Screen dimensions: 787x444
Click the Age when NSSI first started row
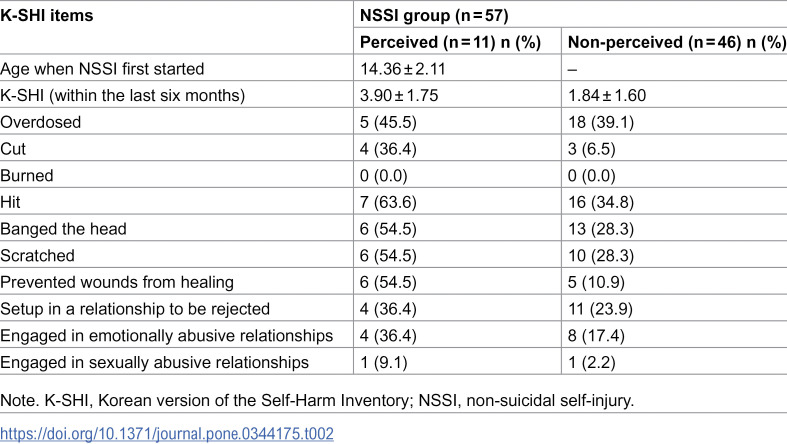(394, 68)
